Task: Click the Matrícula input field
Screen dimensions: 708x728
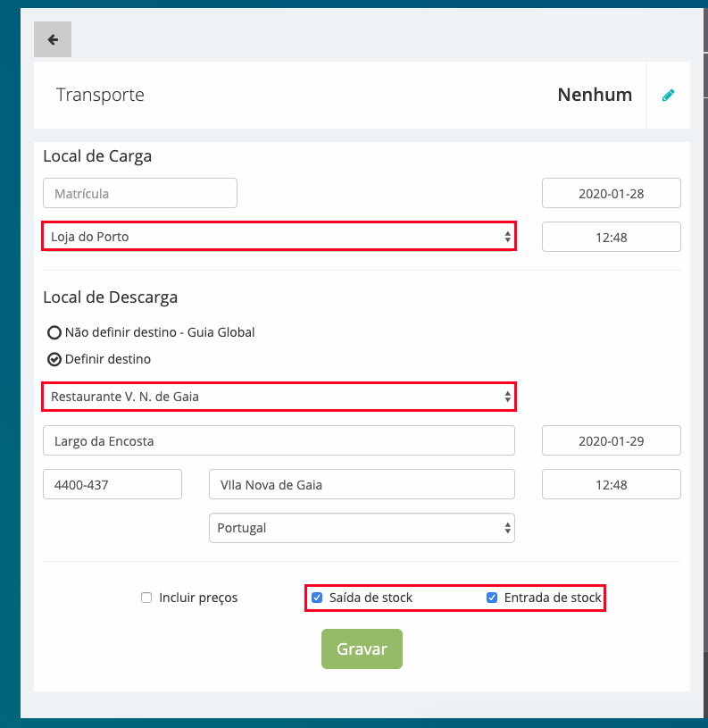Action: point(140,193)
